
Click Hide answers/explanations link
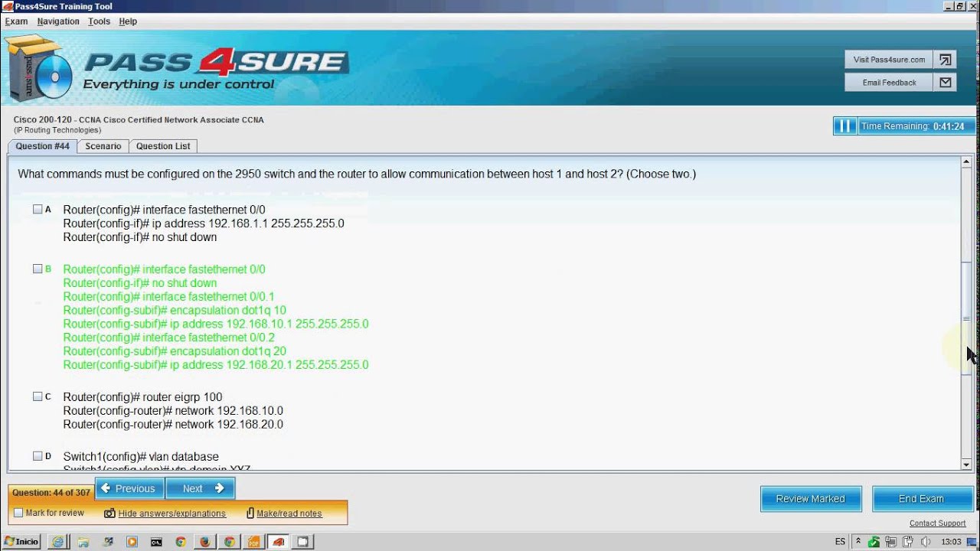172,514
